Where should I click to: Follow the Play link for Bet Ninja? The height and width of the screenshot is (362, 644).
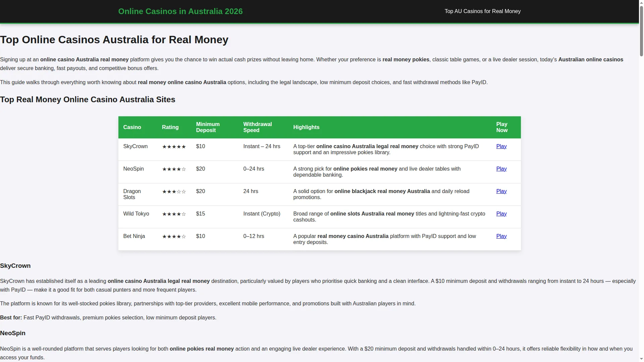pos(501,236)
